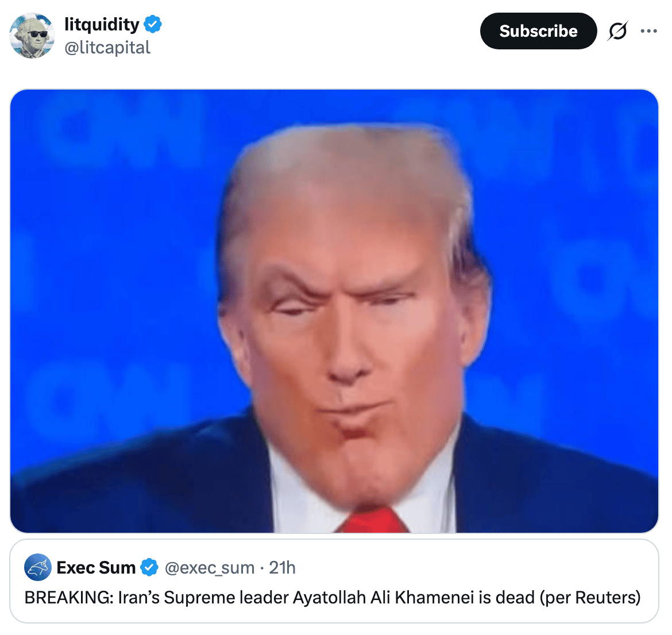The width and height of the screenshot is (672, 635).
Task: Open the BREAKING quoted post text
Action: (x=333, y=597)
